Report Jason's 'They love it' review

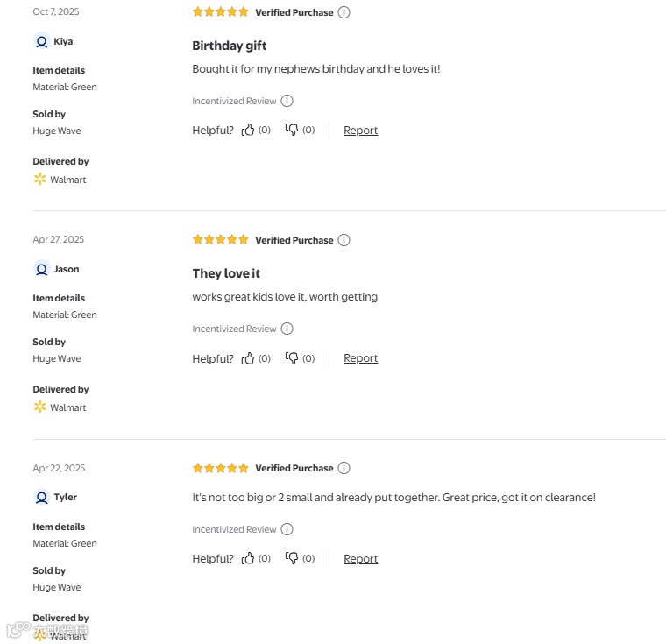click(x=360, y=358)
